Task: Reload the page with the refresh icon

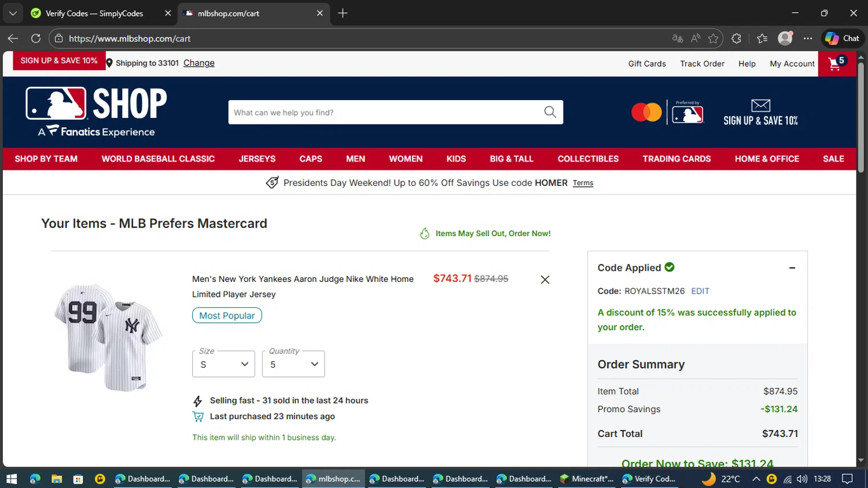Action: click(x=36, y=38)
